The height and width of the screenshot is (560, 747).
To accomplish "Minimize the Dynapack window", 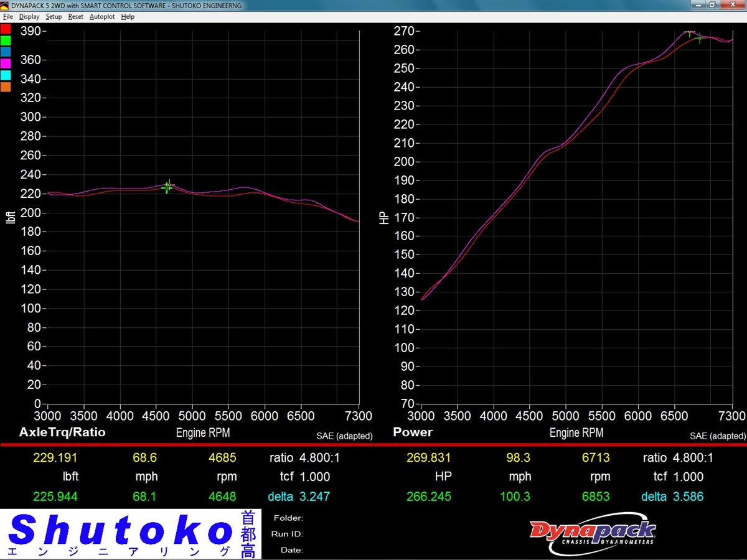I will tap(698, 5).
